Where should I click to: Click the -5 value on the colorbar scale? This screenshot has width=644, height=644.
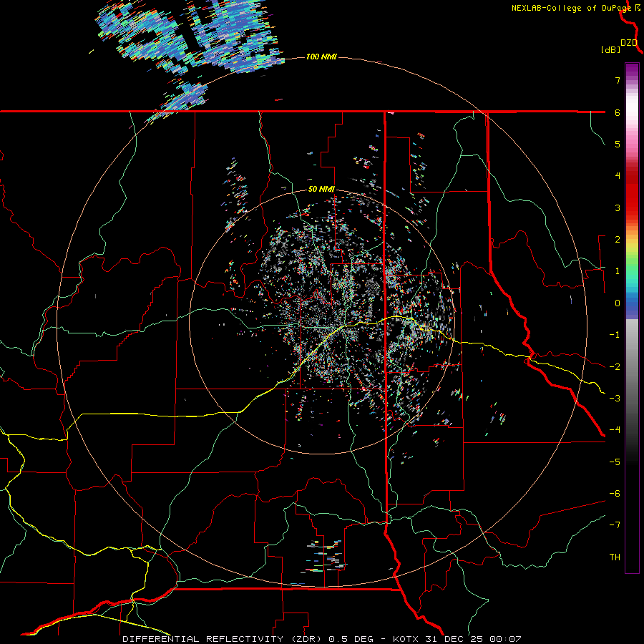click(615, 462)
